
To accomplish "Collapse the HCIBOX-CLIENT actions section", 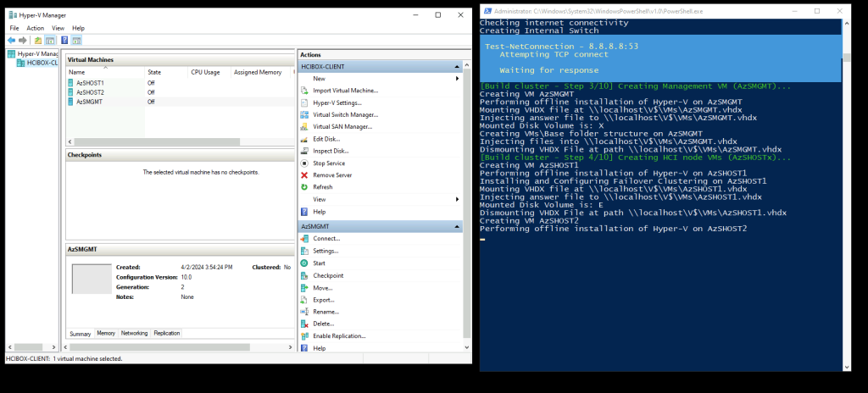I will (458, 66).
